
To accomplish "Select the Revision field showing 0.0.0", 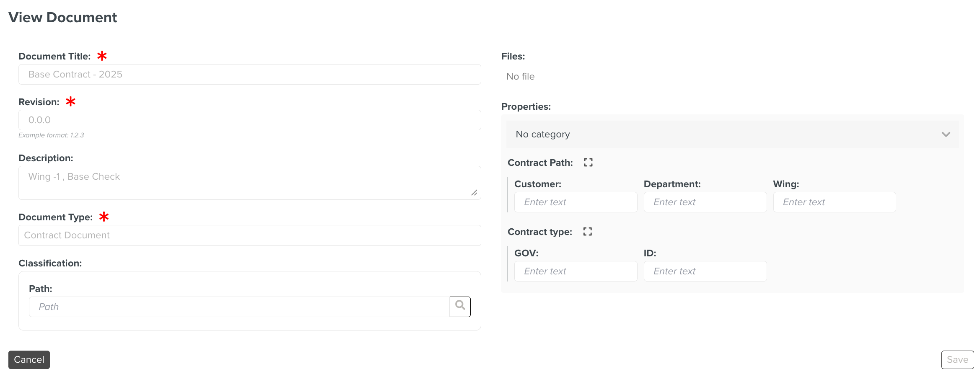I will pos(249,120).
